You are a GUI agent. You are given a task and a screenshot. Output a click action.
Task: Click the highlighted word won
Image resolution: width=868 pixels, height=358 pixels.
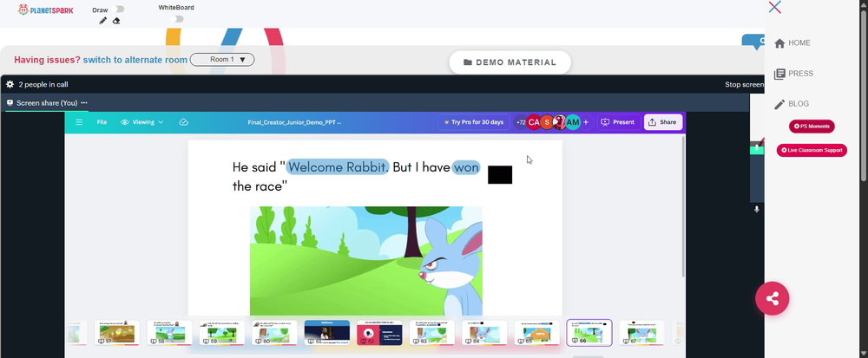pyautogui.click(x=466, y=166)
